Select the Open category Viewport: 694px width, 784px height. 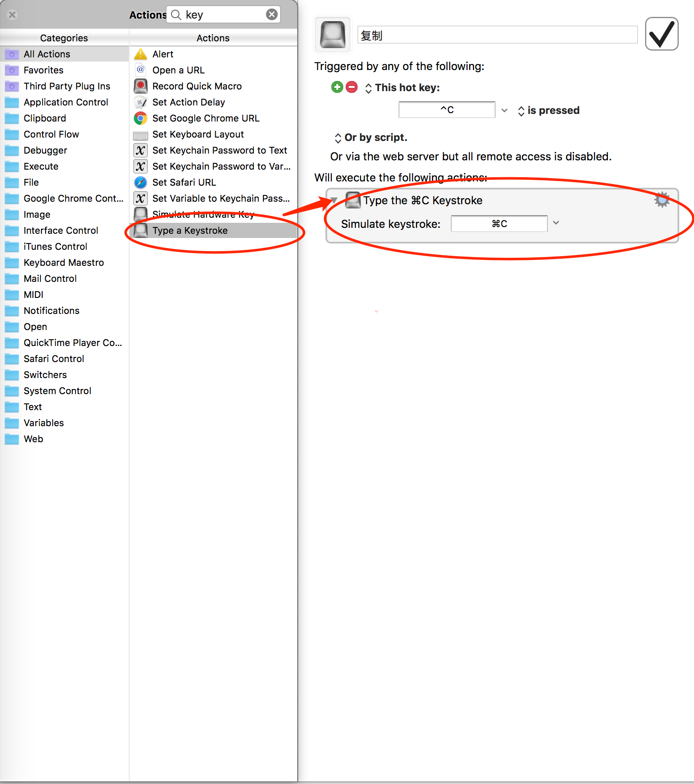65,327
